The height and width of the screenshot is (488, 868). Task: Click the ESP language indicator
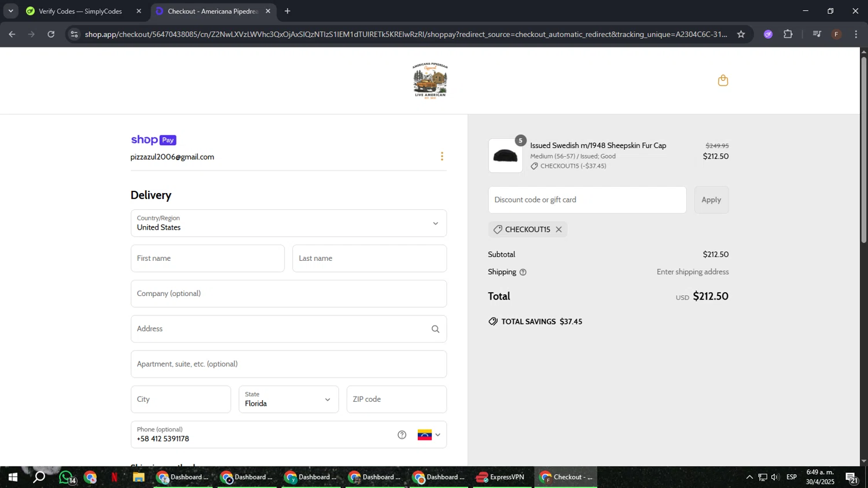click(792, 478)
